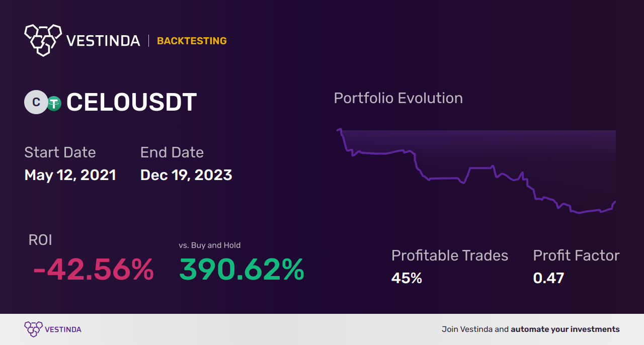Screen dimensions: 644x345
Task: Click the Start Date May 12, 2021 value
Action: tap(70, 175)
